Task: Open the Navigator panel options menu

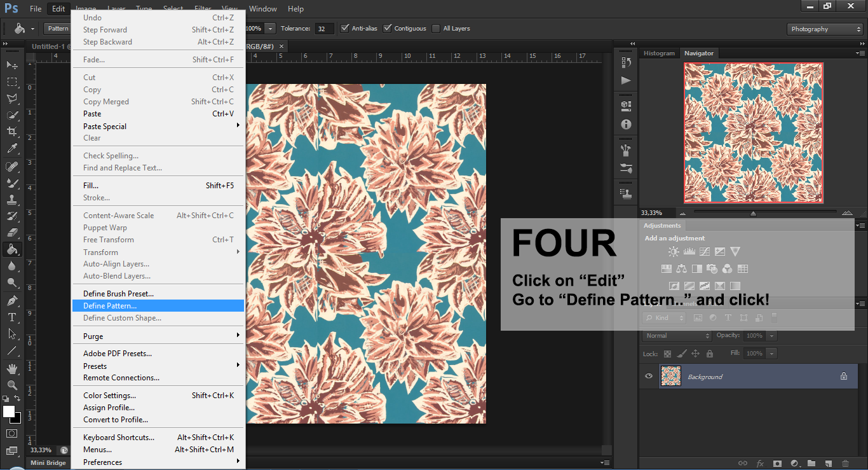Action: pyautogui.click(x=860, y=53)
